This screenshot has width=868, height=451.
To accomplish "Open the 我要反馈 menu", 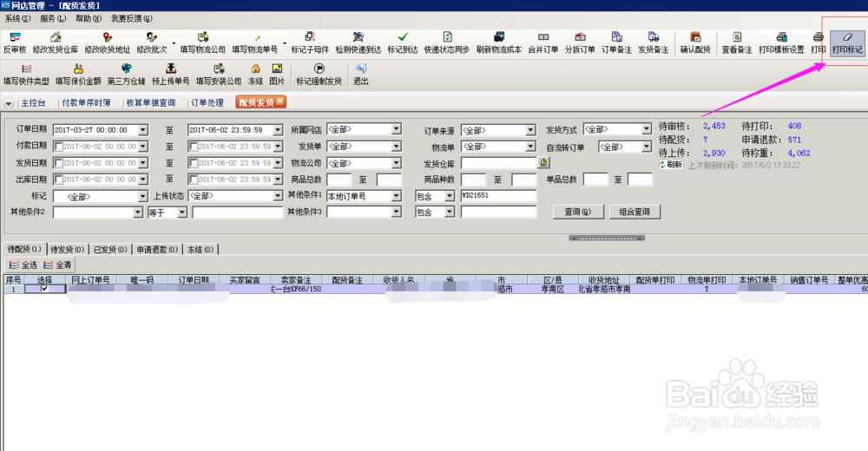I will (131, 18).
